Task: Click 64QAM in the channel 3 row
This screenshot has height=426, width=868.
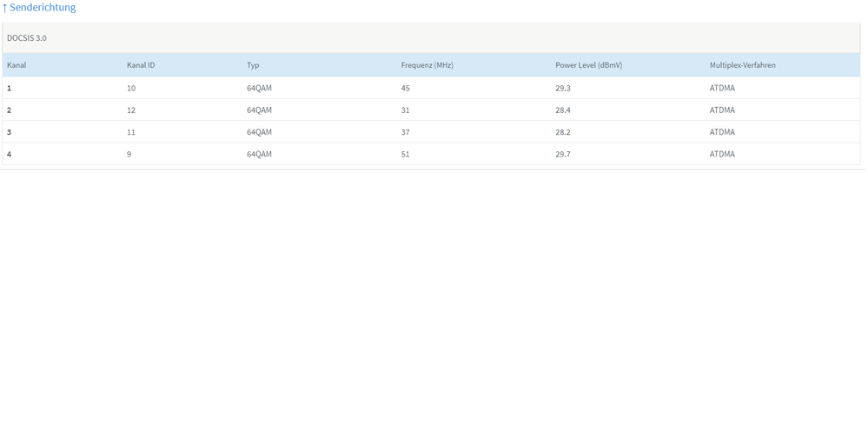Action: tap(259, 132)
